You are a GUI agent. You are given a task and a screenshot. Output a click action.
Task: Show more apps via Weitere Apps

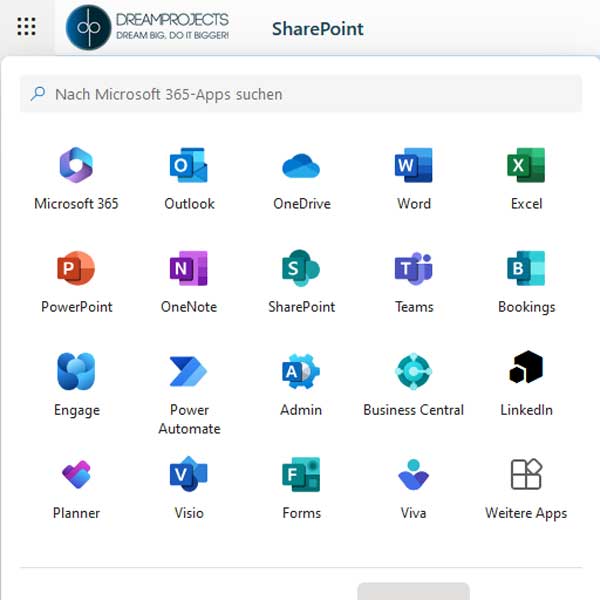pyautogui.click(x=526, y=489)
